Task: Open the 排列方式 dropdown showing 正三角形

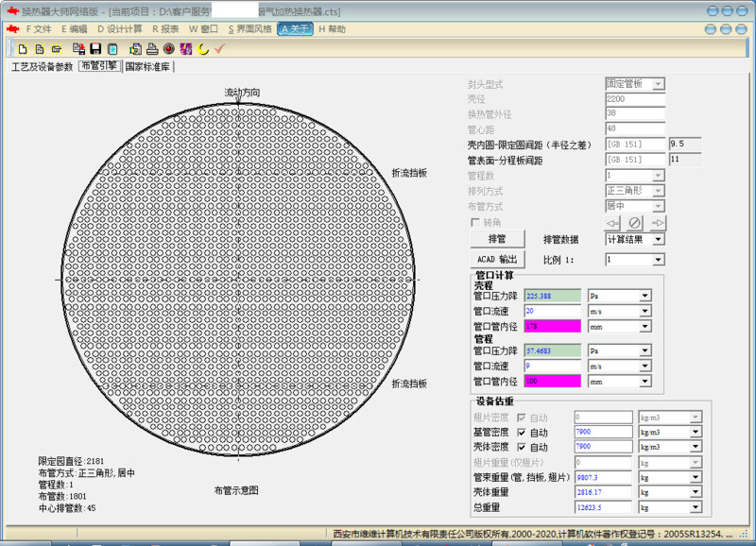Action: point(659,191)
